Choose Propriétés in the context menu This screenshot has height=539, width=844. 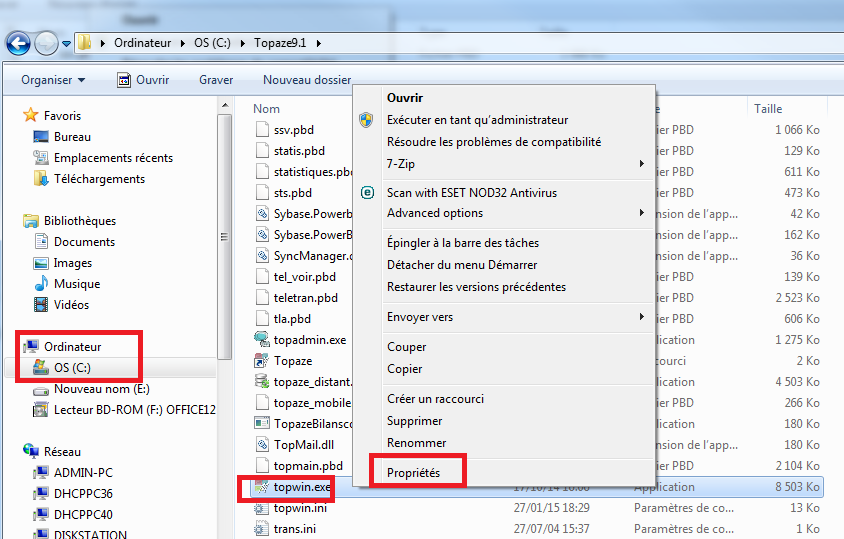(x=413, y=473)
